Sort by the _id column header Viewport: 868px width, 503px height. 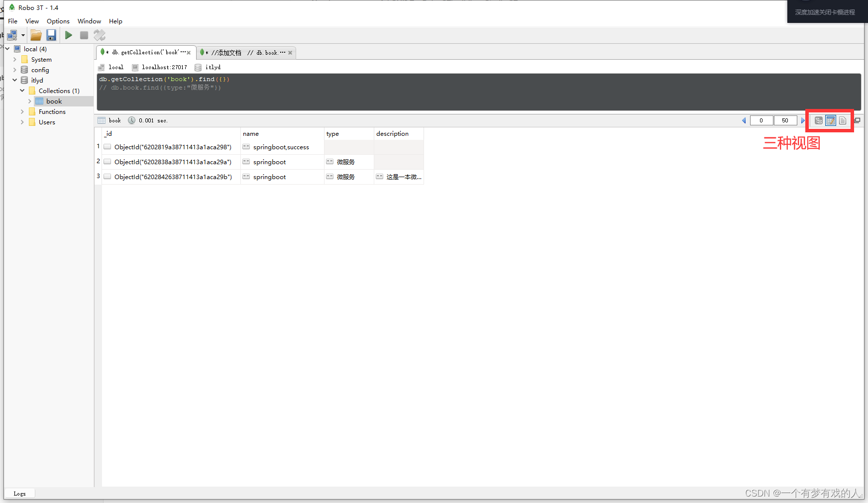click(171, 133)
